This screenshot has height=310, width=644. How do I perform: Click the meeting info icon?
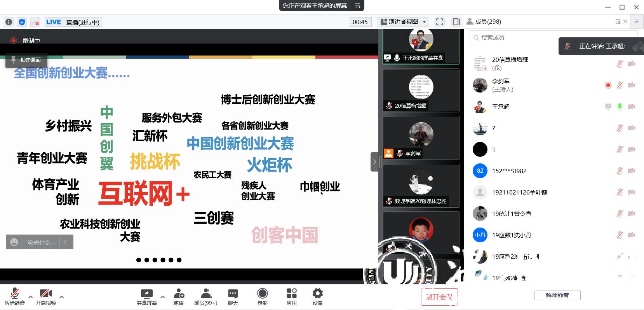[x=9, y=22]
